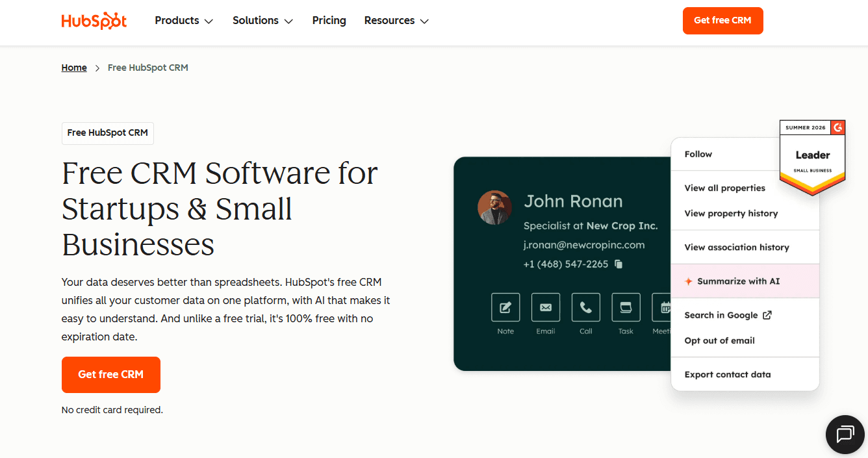The width and height of the screenshot is (868, 458).
Task: Open the live chat widget
Action: (845, 434)
